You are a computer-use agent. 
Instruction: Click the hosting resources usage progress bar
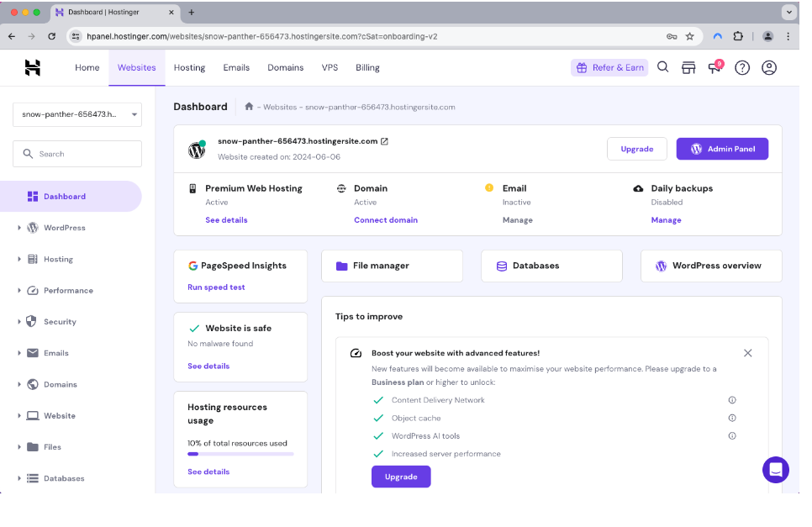pos(240,454)
